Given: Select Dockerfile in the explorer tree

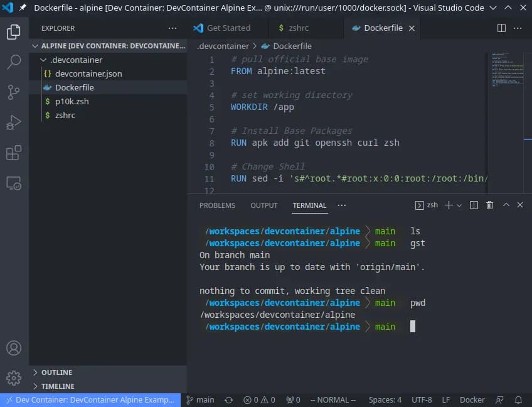Looking at the screenshot, I should tap(108, 88).
